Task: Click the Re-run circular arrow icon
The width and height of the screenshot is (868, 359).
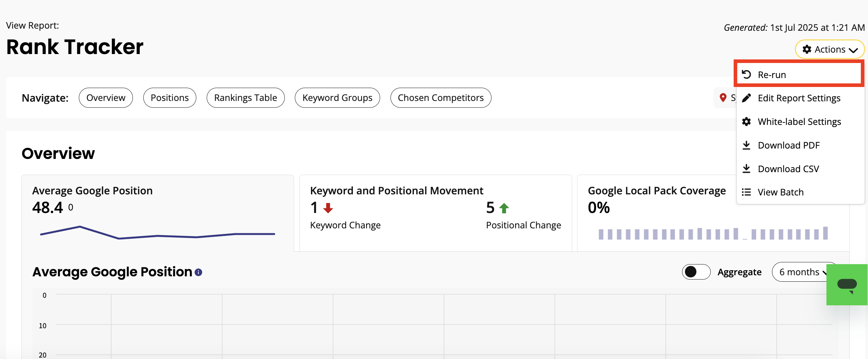Action: click(x=746, y=74)
